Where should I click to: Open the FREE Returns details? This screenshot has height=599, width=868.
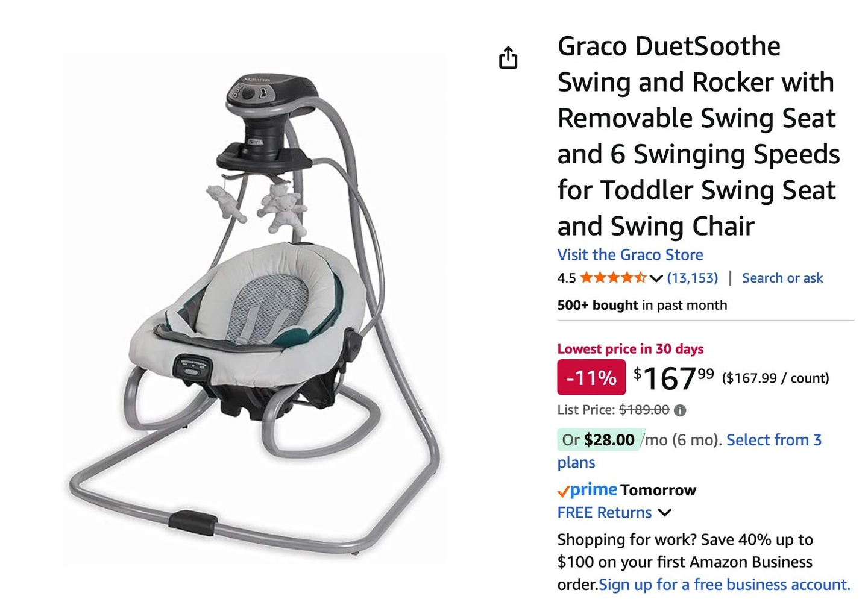click(x=605, y=513)
